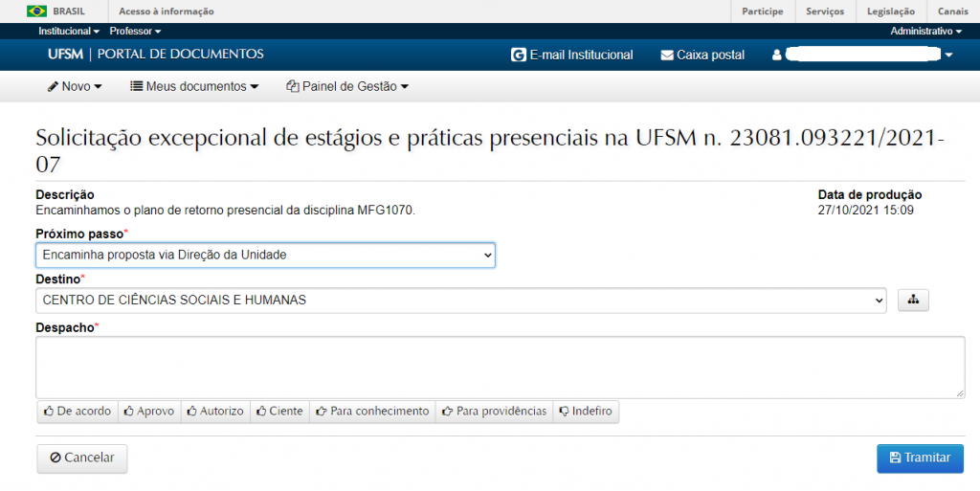This screenshot has width=980, height=491.
Task: Insert 'De acordo' thumbs-up dispatch
Action: [77, 412]
